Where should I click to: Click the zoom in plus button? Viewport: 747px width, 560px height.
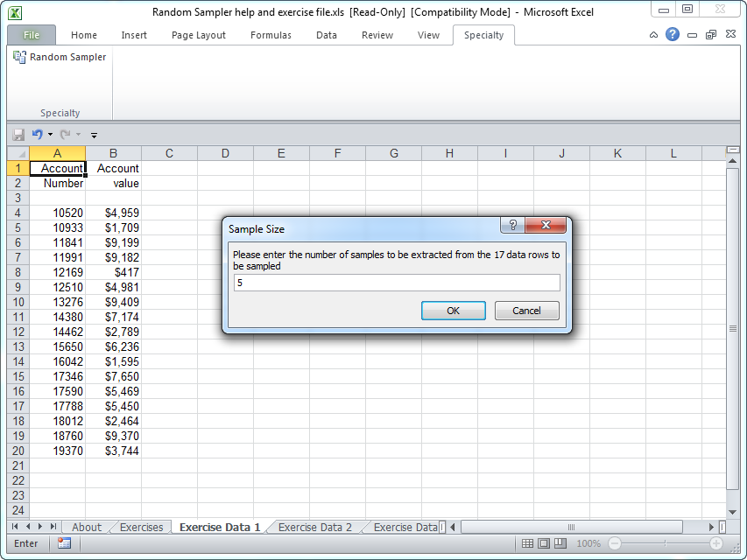716,543
